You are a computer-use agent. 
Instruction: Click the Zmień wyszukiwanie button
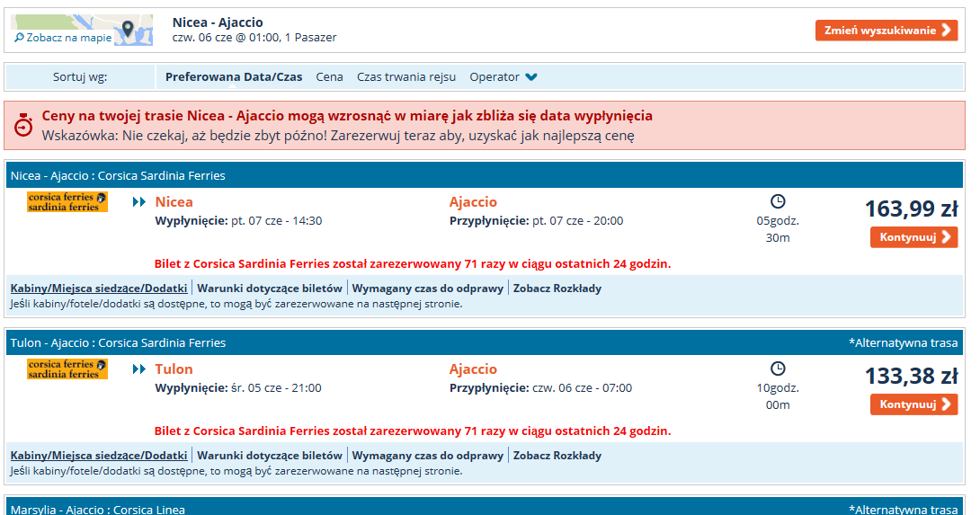tap(886, 30)
